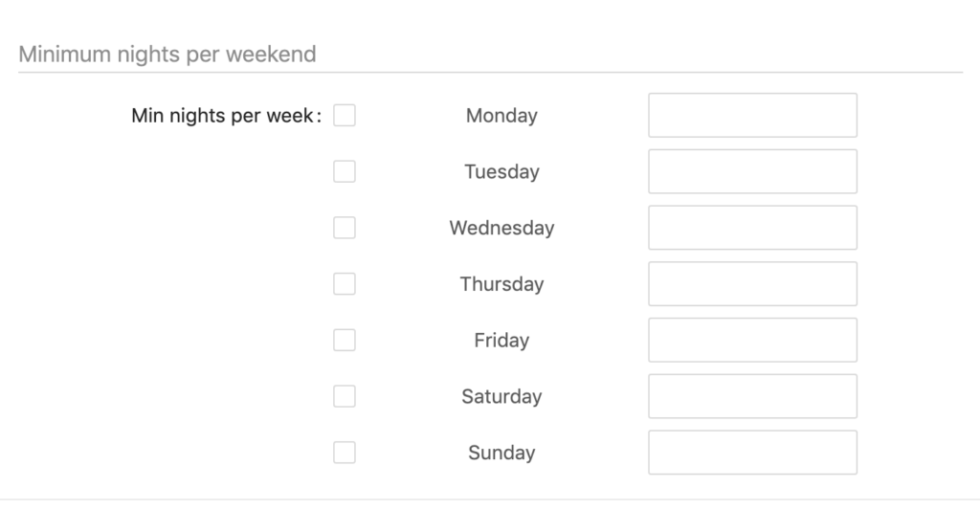Click the Friday day label
Screen dimensions: 980x510
coord(501,341)
